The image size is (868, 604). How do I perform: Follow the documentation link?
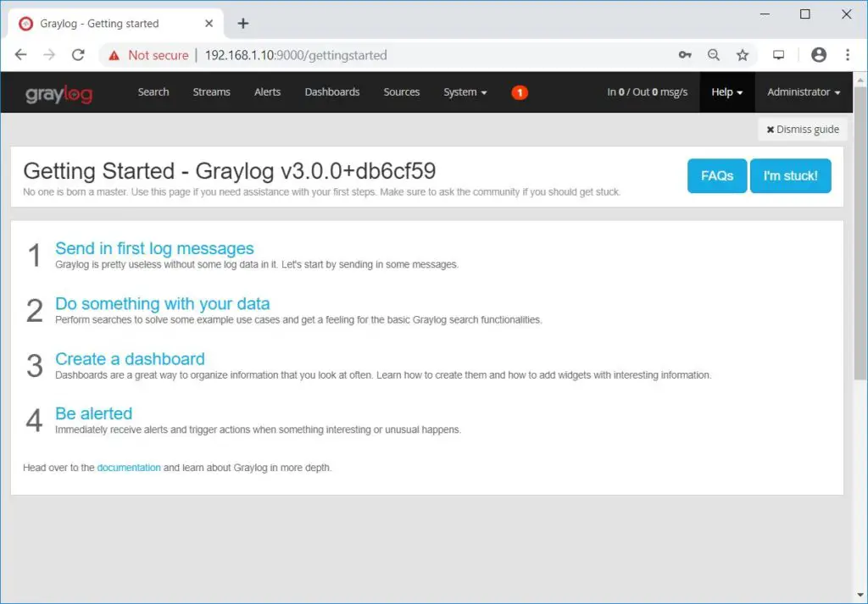pos(129,468)
